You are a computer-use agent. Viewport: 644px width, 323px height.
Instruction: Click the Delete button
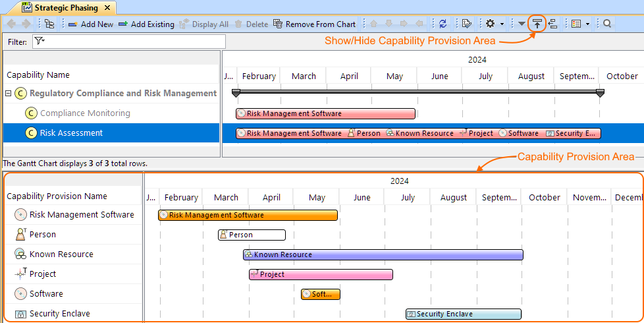click(x=251, y=24)
